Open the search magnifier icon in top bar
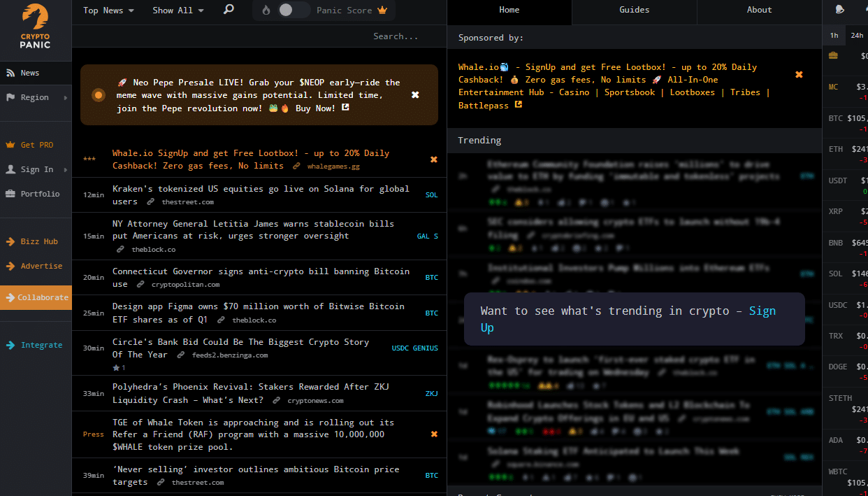Viewport: 868px width, 496px height. pyautogui.click(x=229, y=10)
